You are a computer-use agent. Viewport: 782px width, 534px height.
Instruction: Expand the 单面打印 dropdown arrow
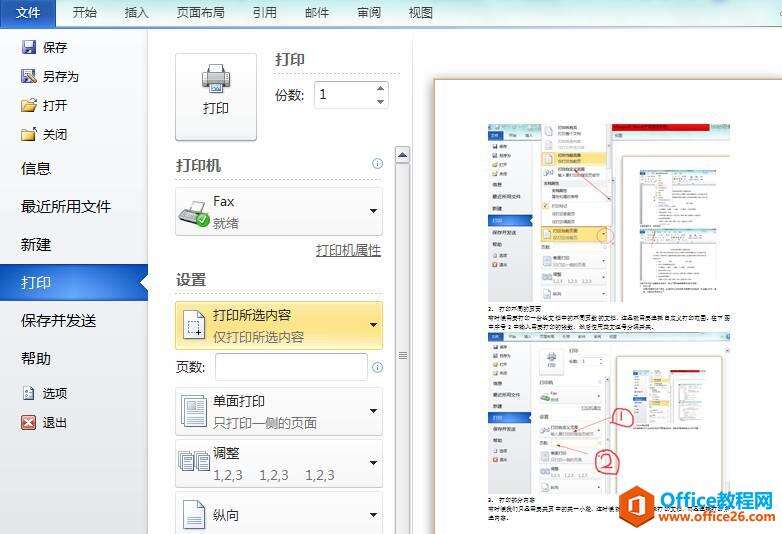pos(373,411)
